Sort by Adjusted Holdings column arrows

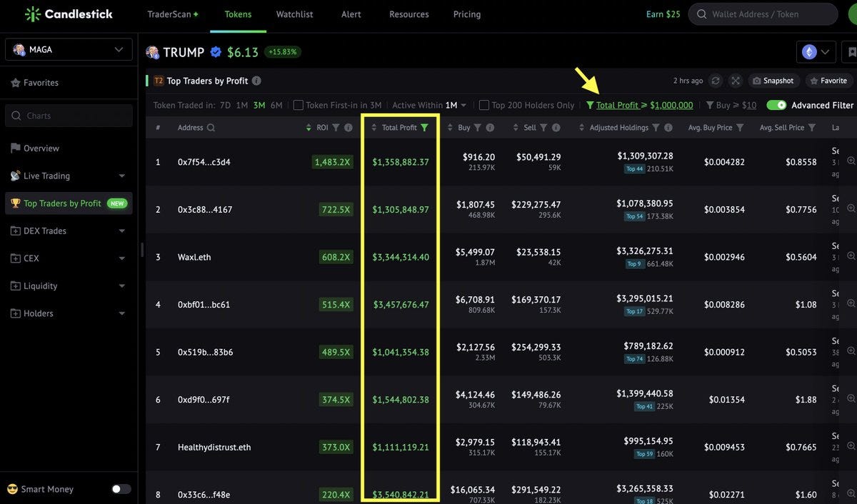[x=581, y=128]
